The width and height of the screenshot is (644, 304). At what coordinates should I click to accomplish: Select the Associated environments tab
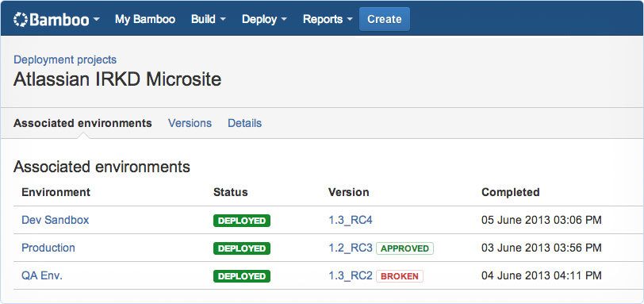tap(82, 123)
